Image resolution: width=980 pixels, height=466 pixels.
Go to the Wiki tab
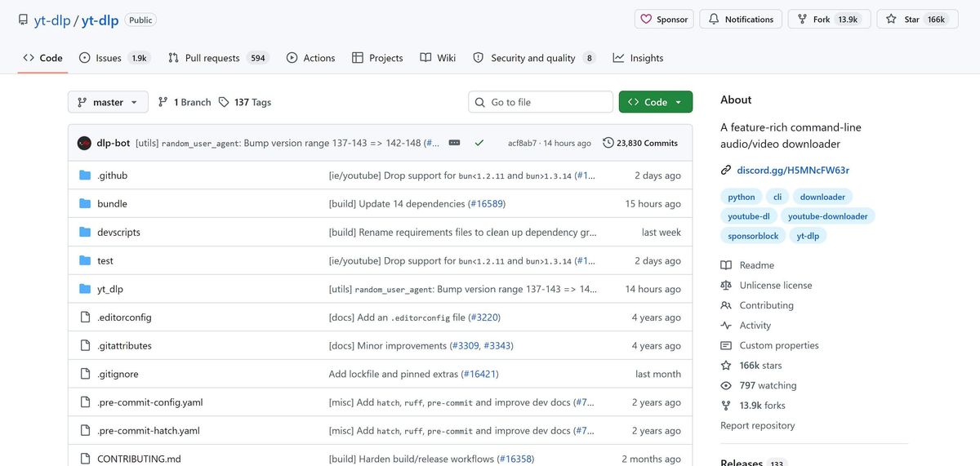pyautogui.click(x=438, y=58)
